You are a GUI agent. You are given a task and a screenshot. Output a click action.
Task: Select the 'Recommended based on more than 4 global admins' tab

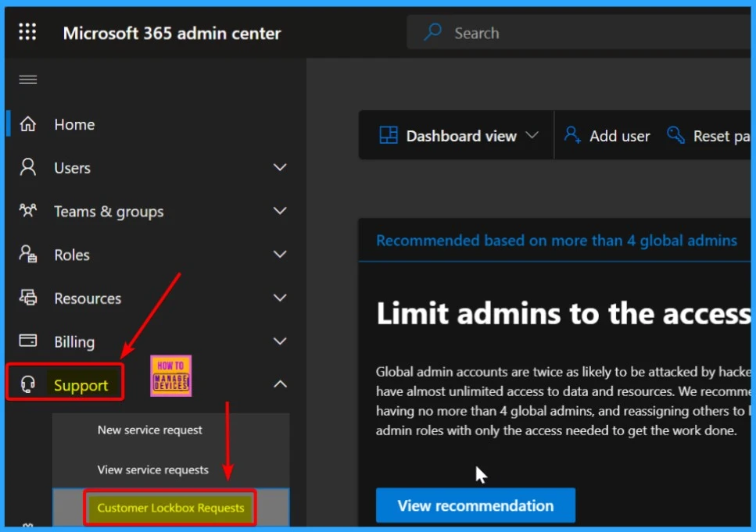[x=557, y=240]
